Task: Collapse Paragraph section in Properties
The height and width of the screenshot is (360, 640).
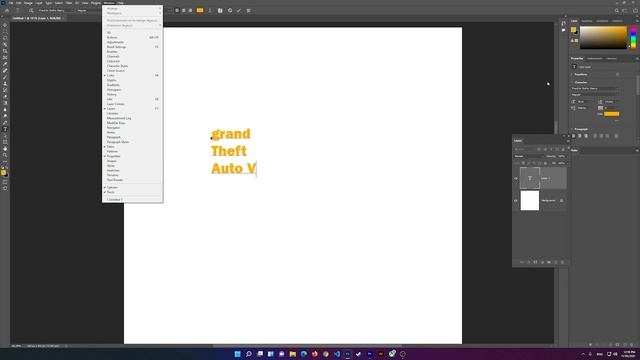Action: (x=572, y=129)
